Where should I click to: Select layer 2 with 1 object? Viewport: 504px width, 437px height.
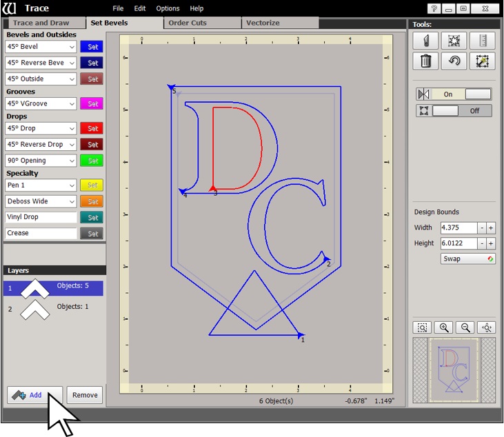click(53, 309)
